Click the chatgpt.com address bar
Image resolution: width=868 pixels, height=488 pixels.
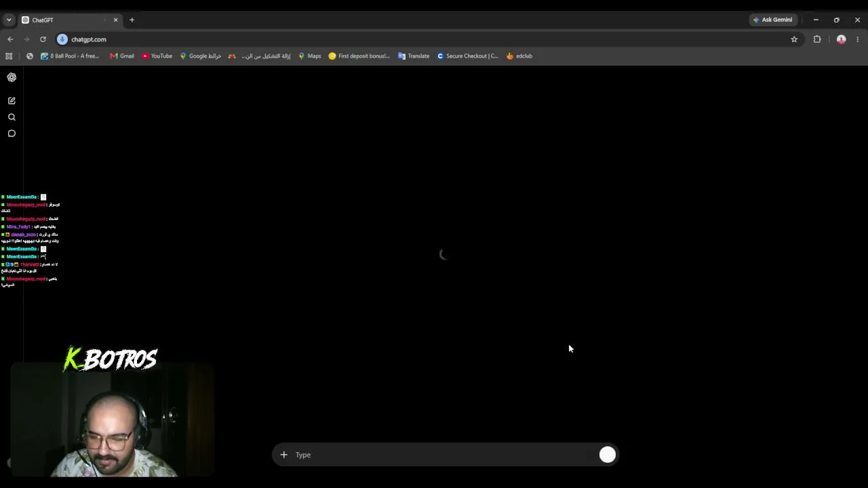[427, 39]
